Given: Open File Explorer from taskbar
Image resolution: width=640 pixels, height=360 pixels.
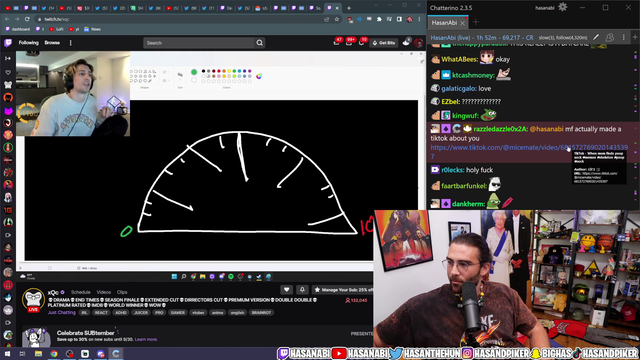Looking at the screenshot, I should point(38,353).
